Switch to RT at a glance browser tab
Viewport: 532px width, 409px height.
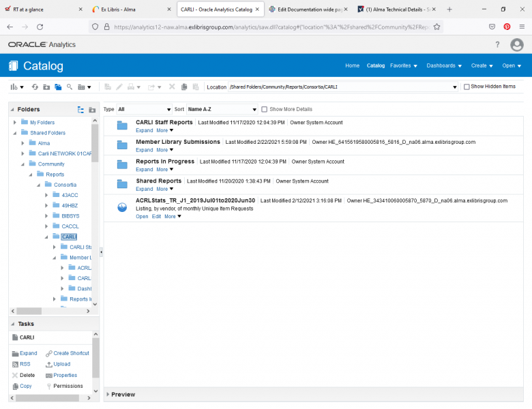pos(43,10)
